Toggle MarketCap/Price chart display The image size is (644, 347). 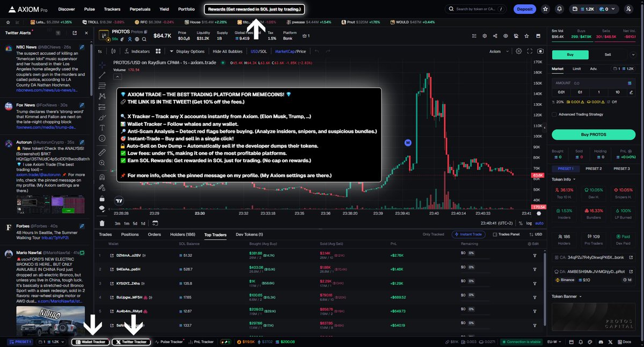click(x=290, y=52)
